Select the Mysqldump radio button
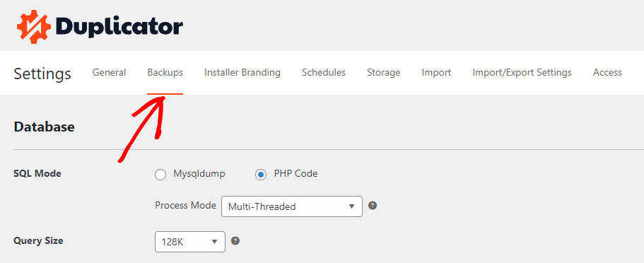This screenshot has height=263, width=644. 160,175
